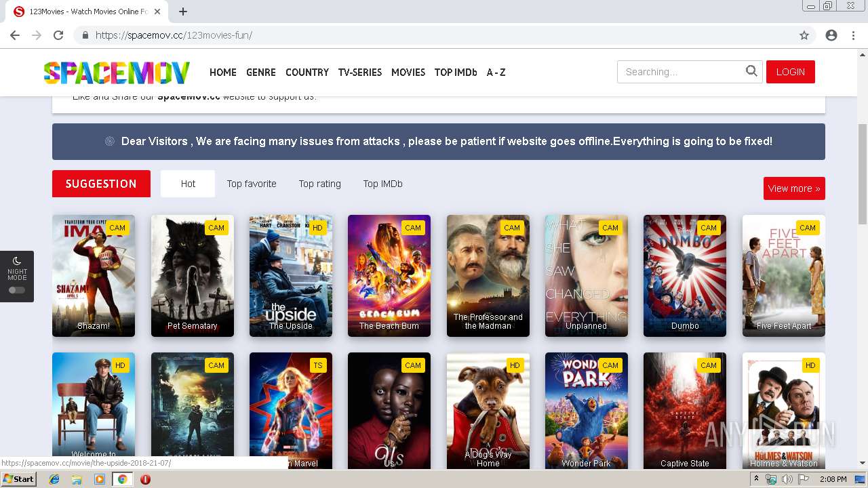Open COUNTRY menu
The image size is (868, 488).
[x=307, y=72]
